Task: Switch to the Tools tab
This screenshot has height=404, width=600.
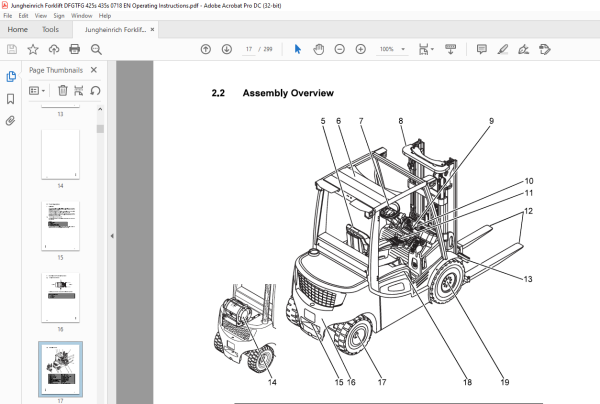Action: click(x=50, y=29)
